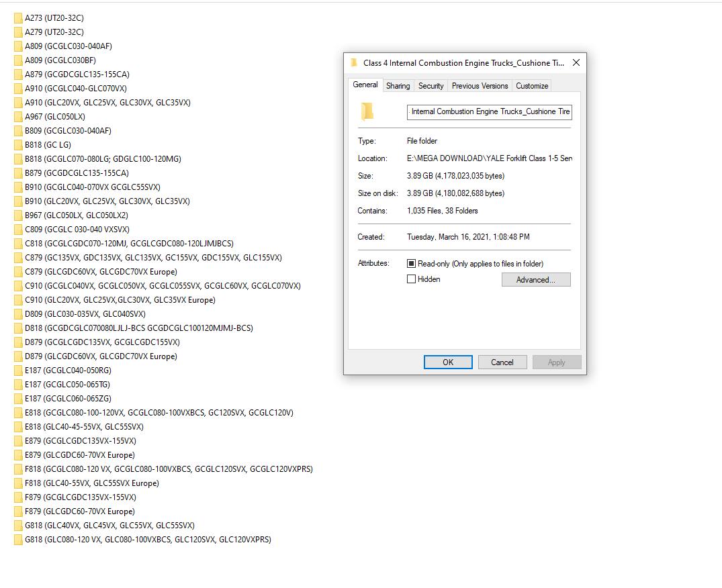The image size is (722, 588).
Task: Select folder D818 (GCGDCGLC070080LJLJ-BCS...)
Action: tap(134, 328)
